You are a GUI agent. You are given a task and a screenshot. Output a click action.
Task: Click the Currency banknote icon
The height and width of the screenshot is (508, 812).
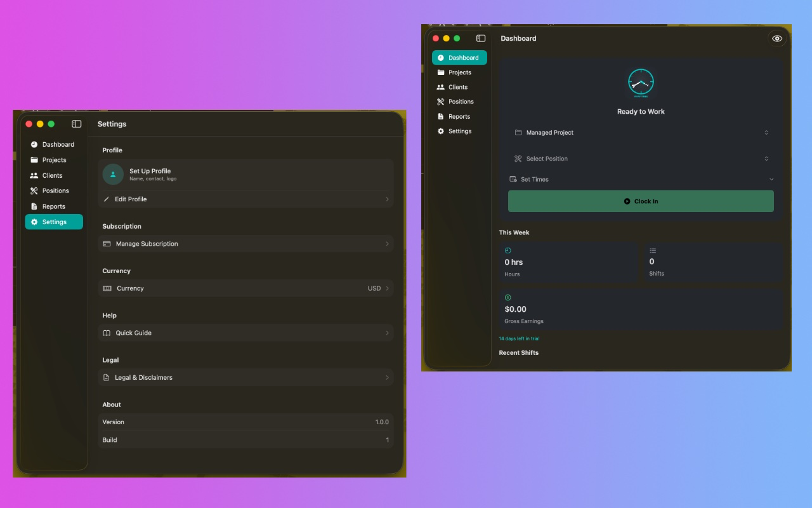click(107, 288)
